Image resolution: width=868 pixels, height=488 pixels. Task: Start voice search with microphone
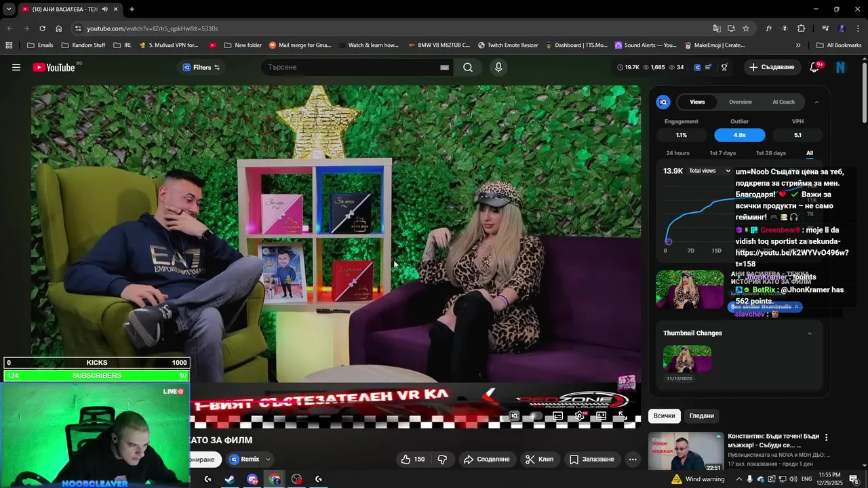pyautogui.click(x=498, y=67)
